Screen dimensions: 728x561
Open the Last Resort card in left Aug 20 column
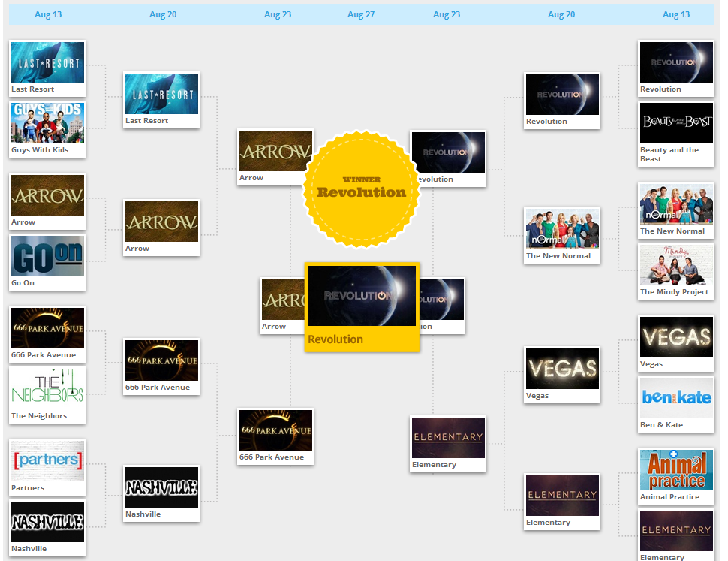161,99
